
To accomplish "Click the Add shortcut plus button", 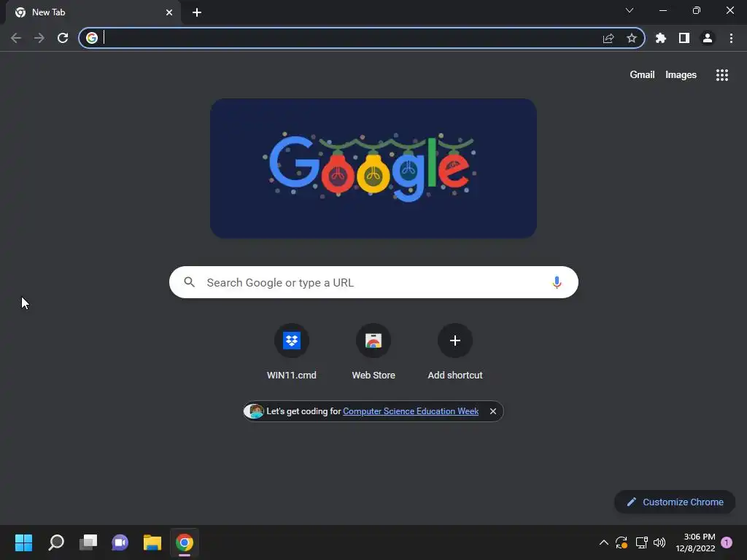I will pos(455,341).
